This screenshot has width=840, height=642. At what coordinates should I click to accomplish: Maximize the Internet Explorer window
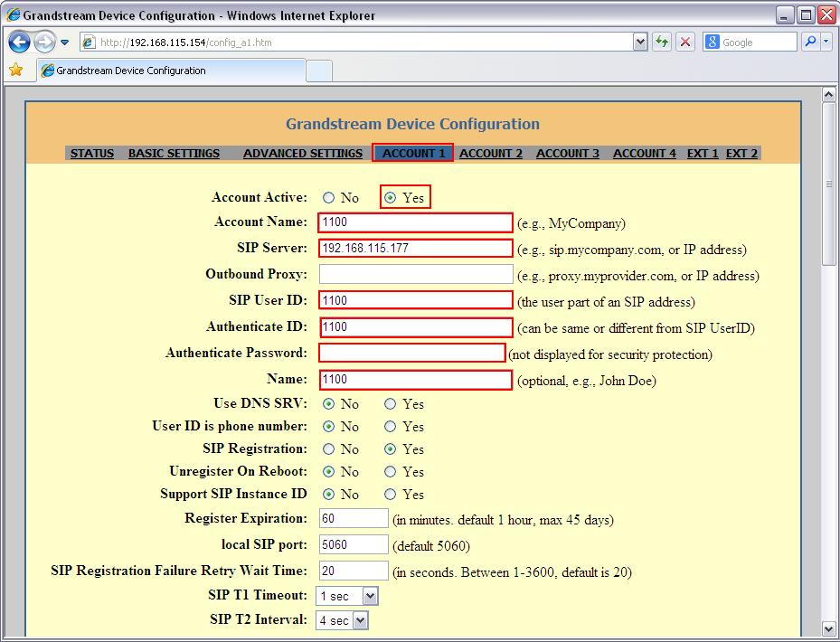(x=806, y=15)
